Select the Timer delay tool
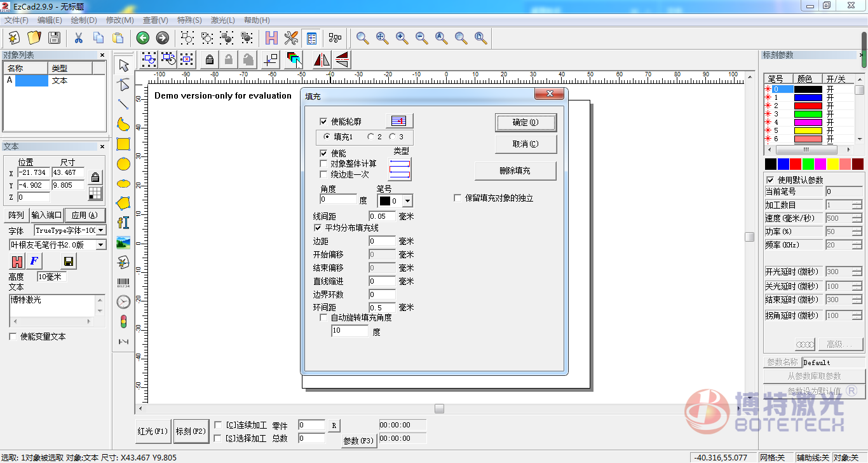This screenshot has width=868, height=463. pyautogui.click(x=123, y=301)
